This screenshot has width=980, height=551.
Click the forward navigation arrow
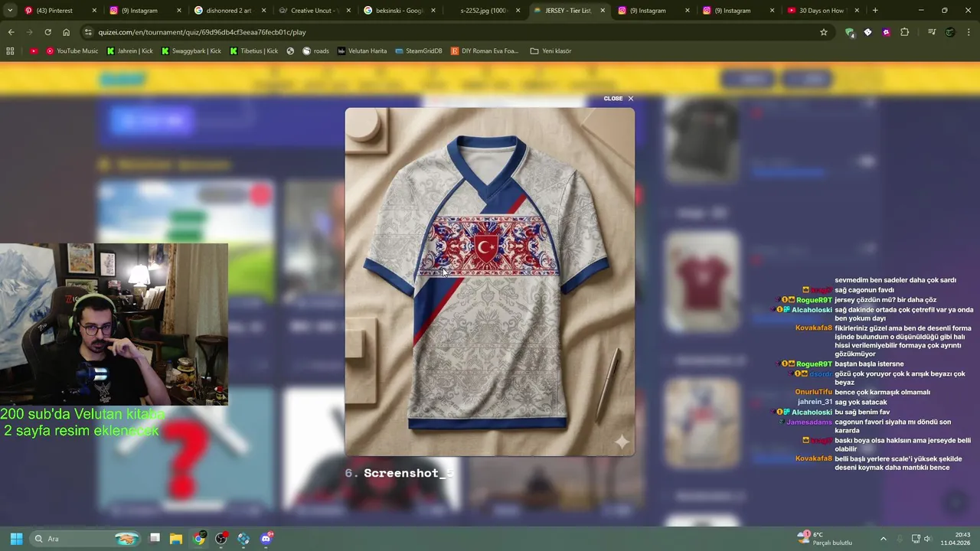pos(29,32)
